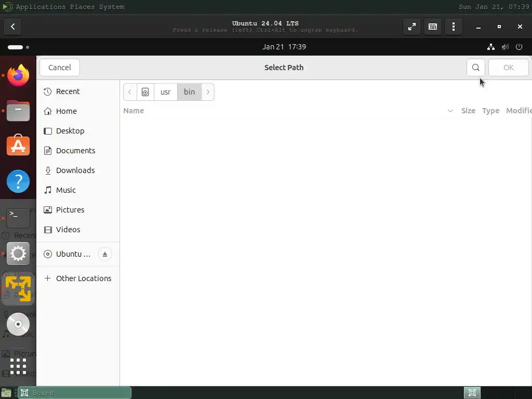The height and width of the screenshot is (399, 532).
Task: Click the guest network status icon
Action: [490, 47]
